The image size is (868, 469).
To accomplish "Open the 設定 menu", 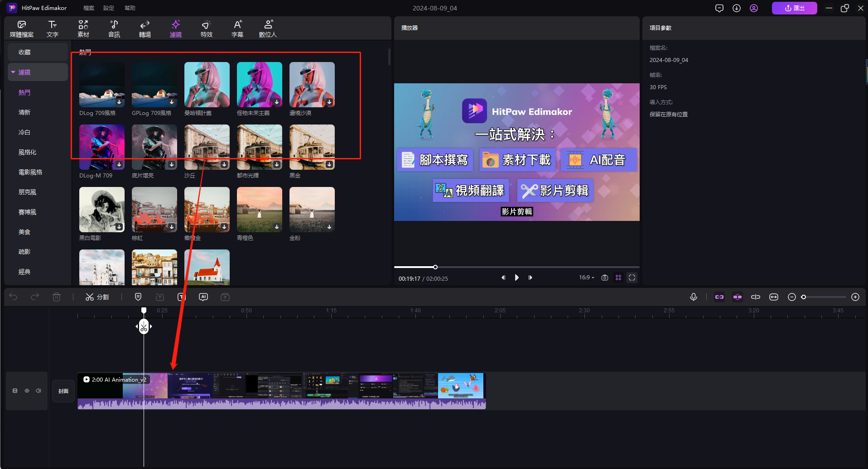I will click(x=109, y=8).
